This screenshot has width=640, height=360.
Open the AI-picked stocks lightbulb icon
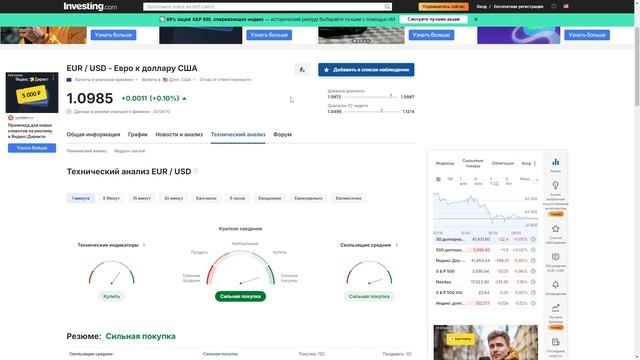click(556, 186)
